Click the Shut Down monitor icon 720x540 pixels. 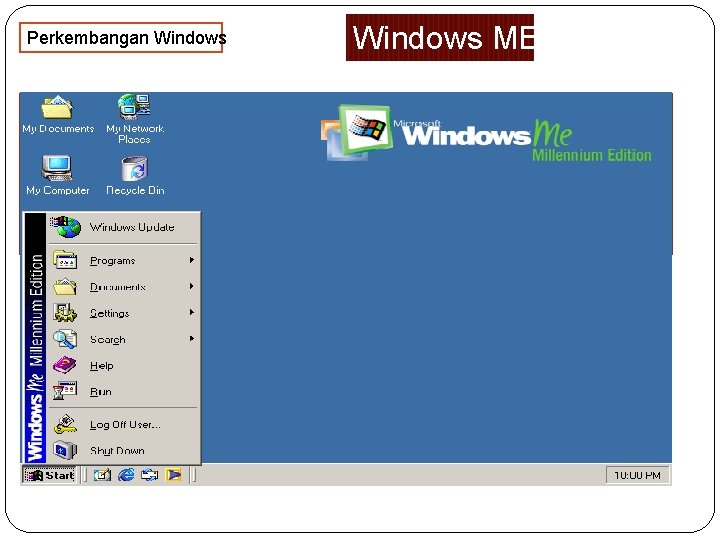point(65,450)
